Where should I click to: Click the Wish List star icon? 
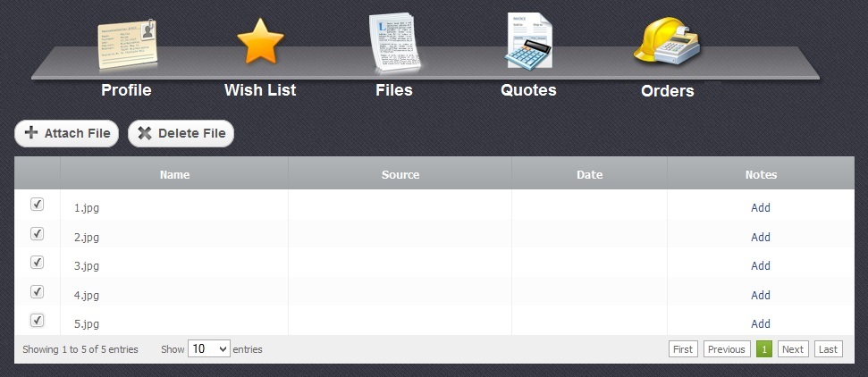point(260,42)
